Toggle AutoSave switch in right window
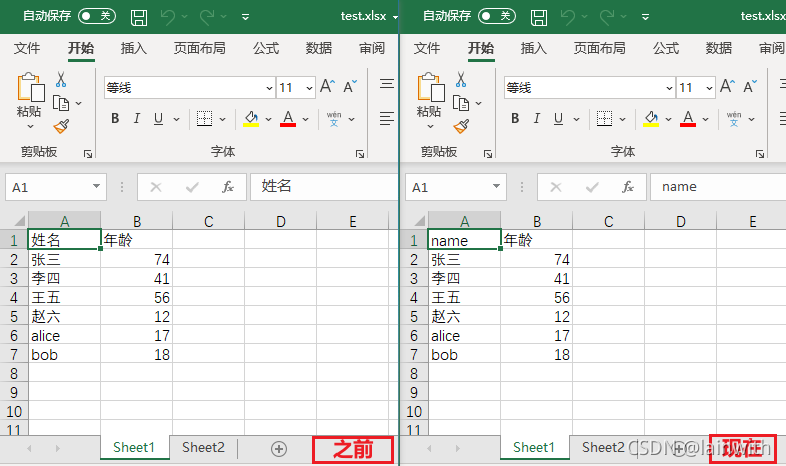Viewport: 786px width, 466px height. tap(497, 16)
